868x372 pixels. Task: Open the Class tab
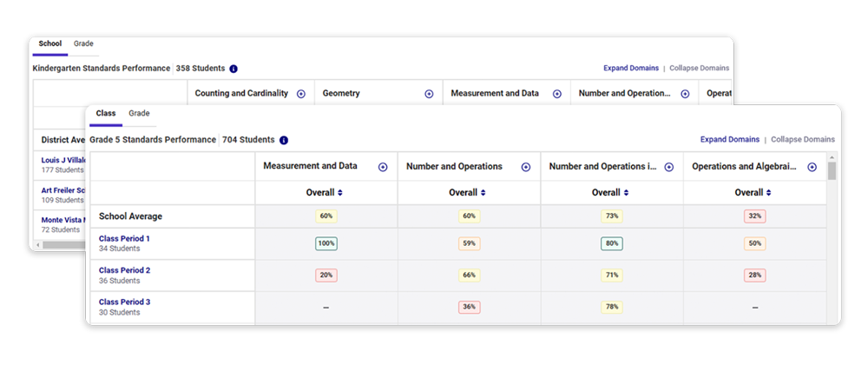point(106,113)
